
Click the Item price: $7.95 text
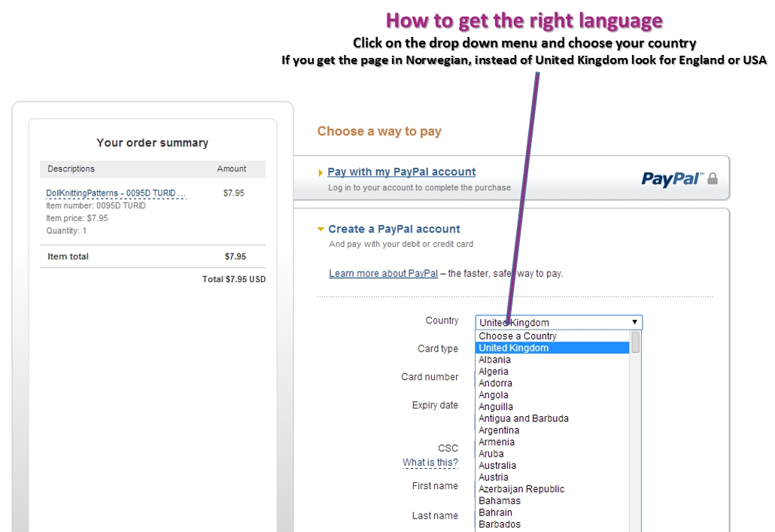pyautogui.click(x=77, y=218)
